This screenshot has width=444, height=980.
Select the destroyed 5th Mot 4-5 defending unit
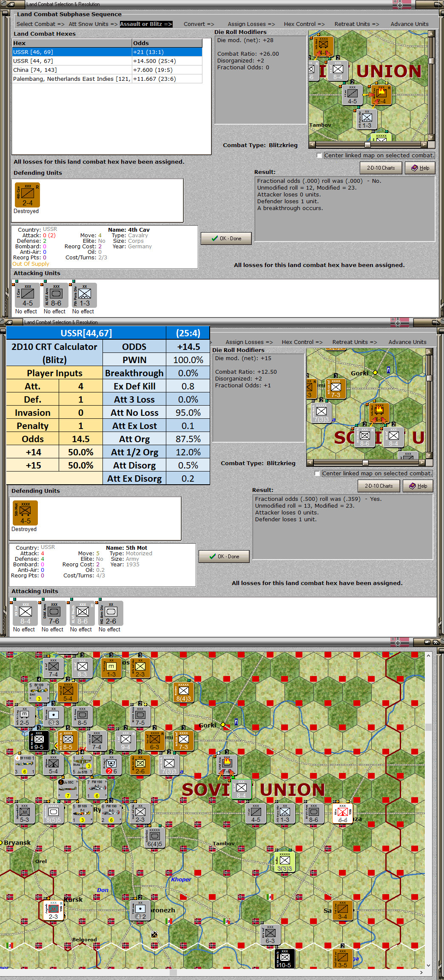[26, 513]
